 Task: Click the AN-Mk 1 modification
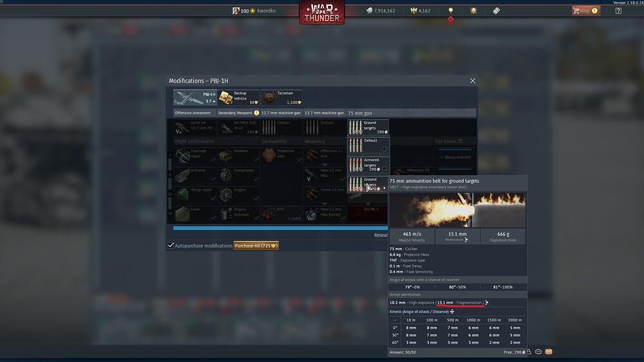point(368,214)
